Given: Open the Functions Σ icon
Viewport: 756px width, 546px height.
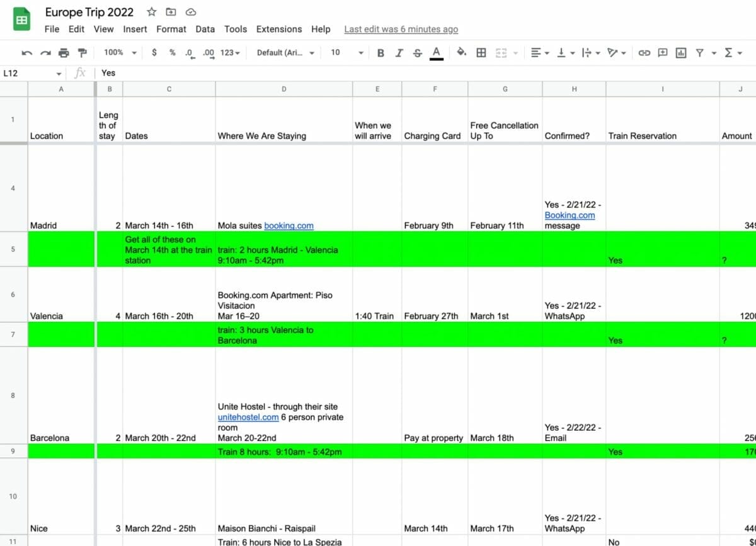Looking at the screenshot, I should [728, 53].
